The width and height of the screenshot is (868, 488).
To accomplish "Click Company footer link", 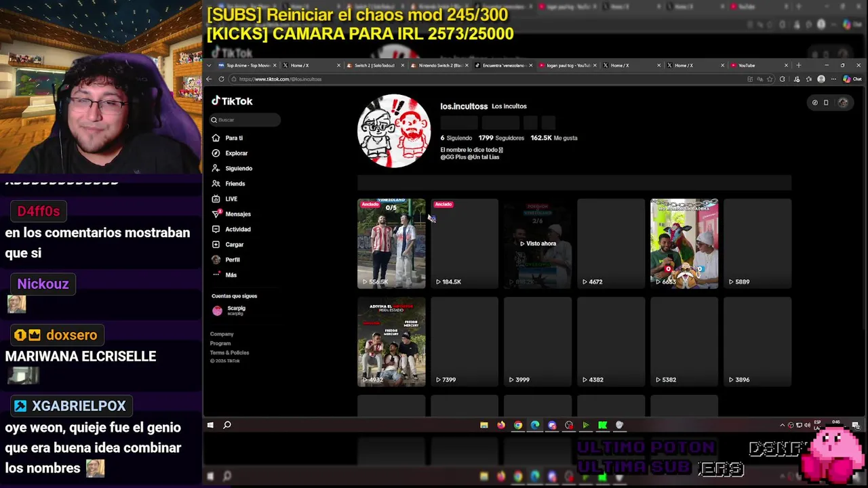I will [x=222, y=334].
